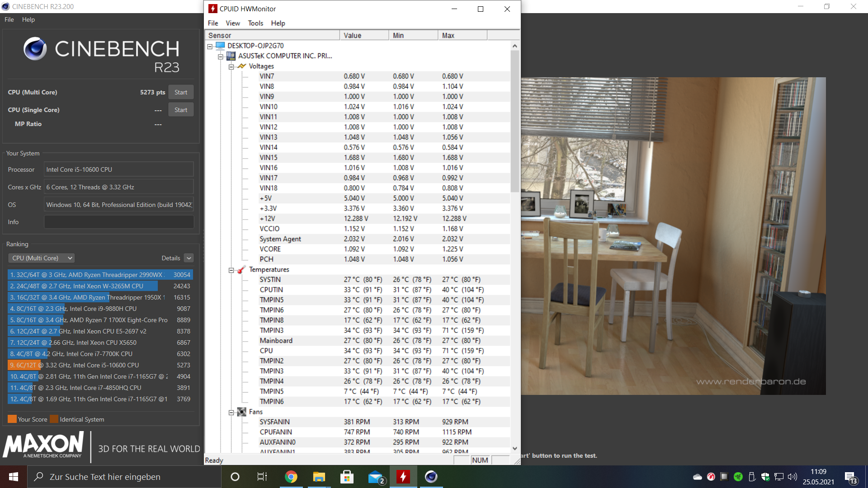This screenshot has width=868, height=488.
Task: Click the Temperatures thermometer icon
Action: click(242, 269)
